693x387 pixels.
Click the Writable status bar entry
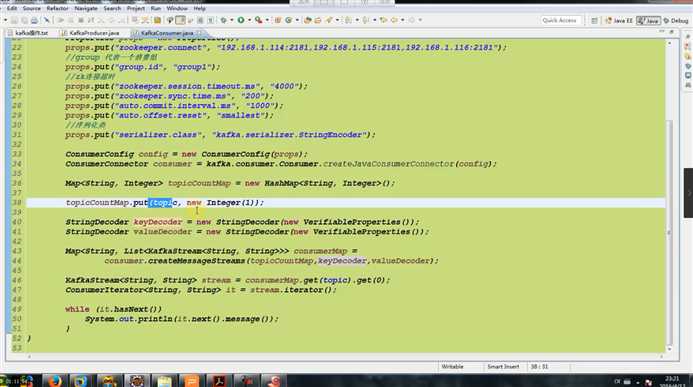(x=452, y=367)
